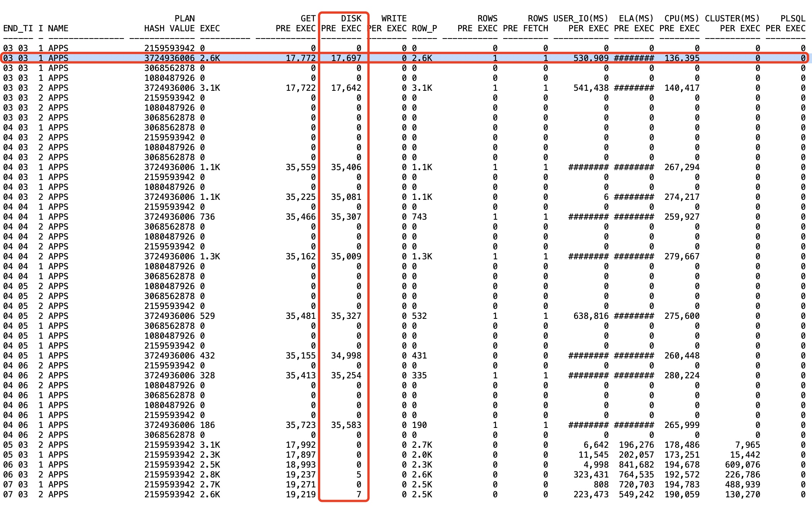Click the cluster value 7,965
812x508 pixels.
[x=748, y=445]
